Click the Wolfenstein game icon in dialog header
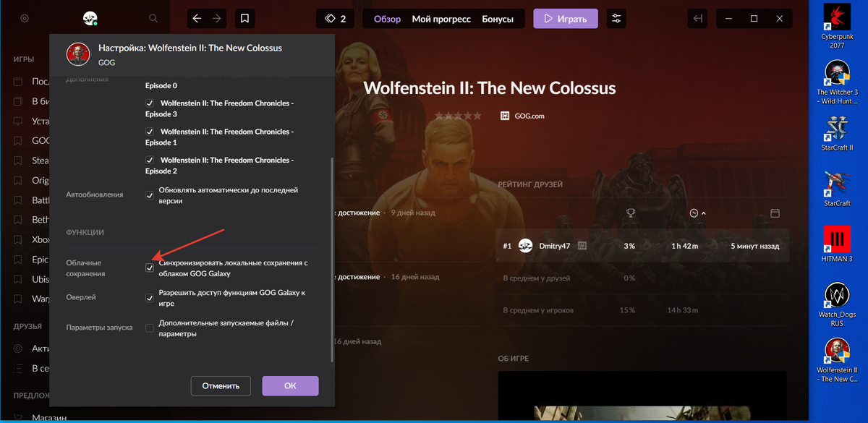Screen dimensions: 868x423 pos(77,54)
